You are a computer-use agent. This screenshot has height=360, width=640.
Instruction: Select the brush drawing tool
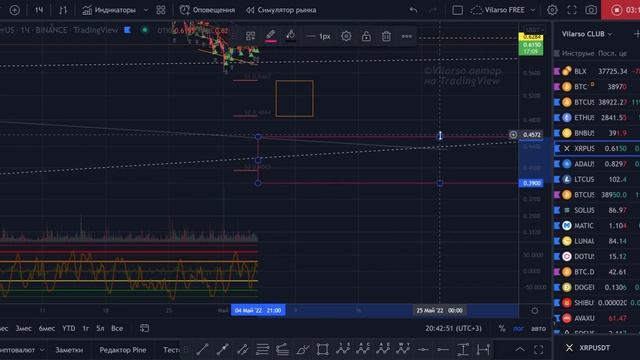click(303, 349)
